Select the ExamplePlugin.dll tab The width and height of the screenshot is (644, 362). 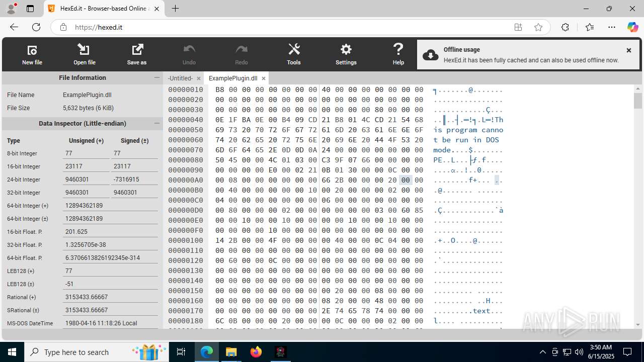click(x=233, y=78)
